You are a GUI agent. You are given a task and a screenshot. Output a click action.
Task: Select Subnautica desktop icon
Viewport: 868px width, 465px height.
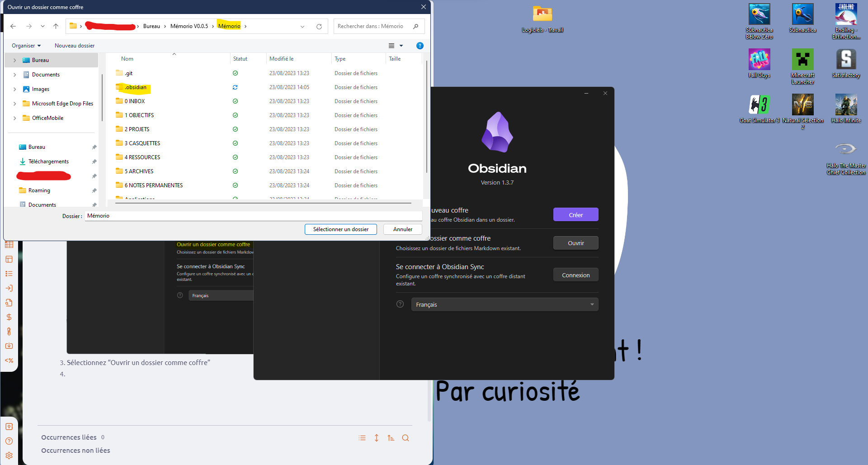click(802, 18)
